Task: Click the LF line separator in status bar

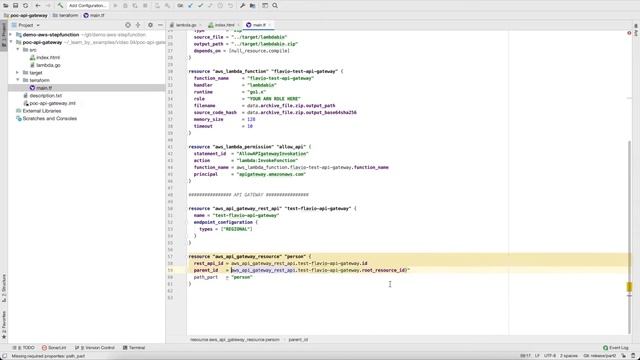Action: [x=537, y=356]
